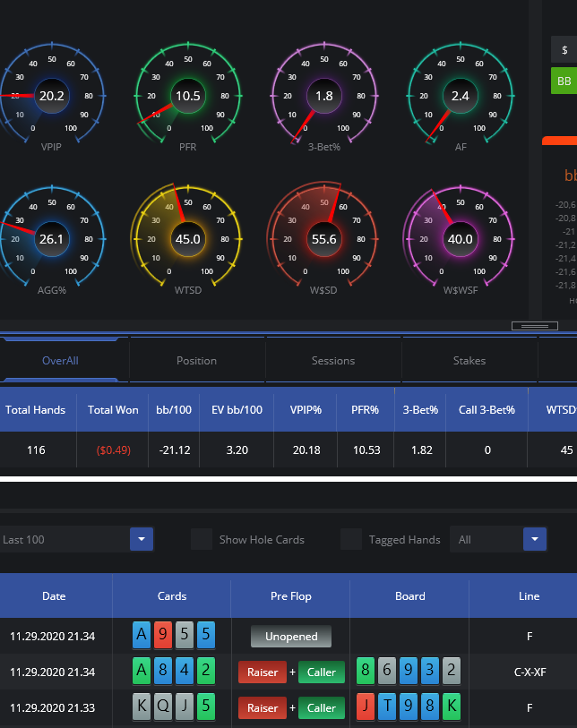The width and height of the screenshot is (577, 728).
Task: Click the C-X-XF line value
Action: [x=530, y=672]
